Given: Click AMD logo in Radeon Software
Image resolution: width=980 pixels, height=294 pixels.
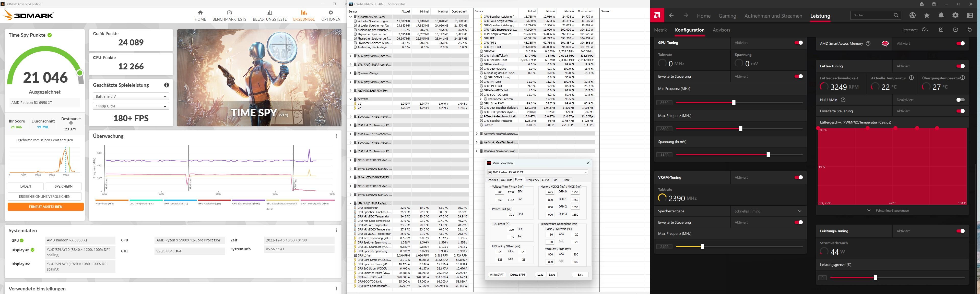Looking at the screenshot, I should click(657, 16).
